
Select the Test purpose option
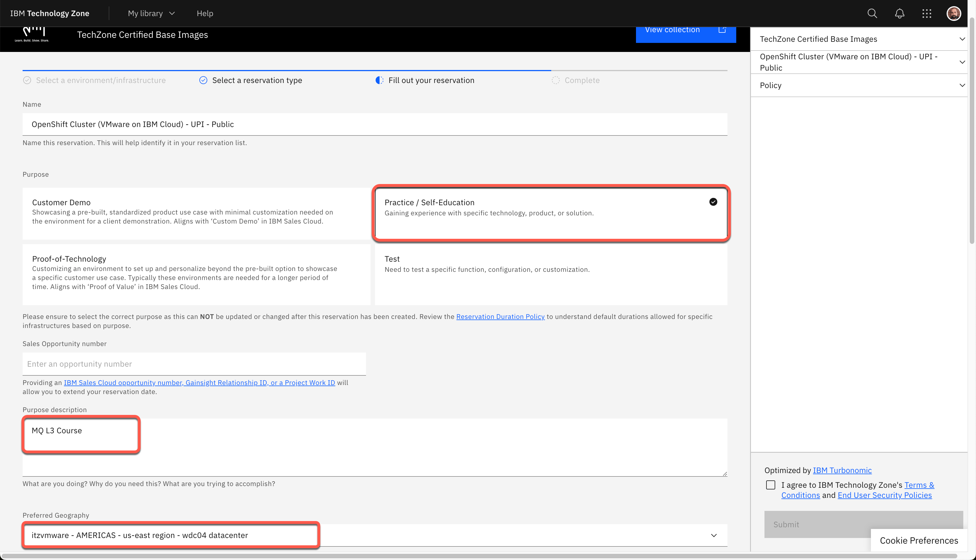click(550, 274)
